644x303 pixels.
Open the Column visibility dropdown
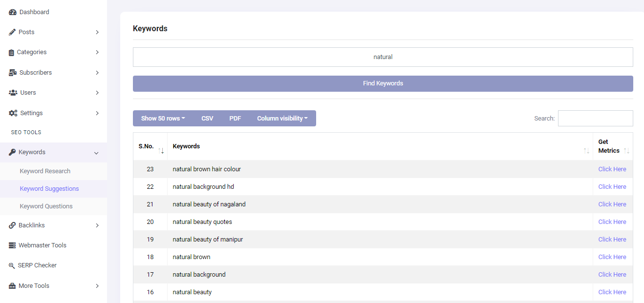tap(282, 118)
